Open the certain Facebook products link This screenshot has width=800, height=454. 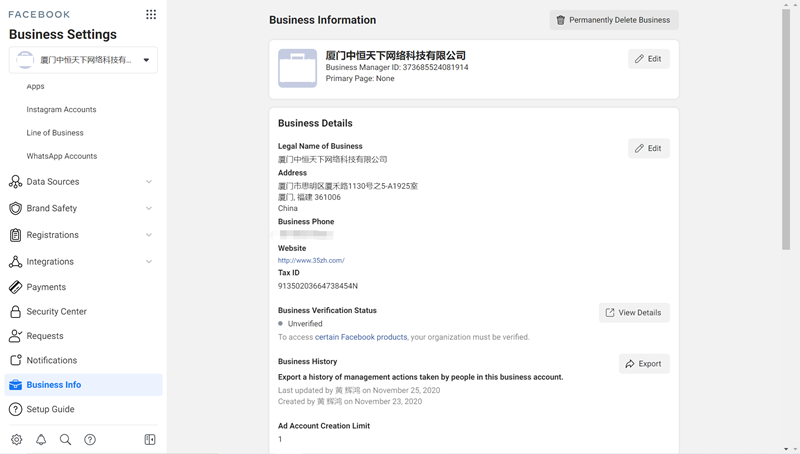pyautogui.click(x=361, y=337)
